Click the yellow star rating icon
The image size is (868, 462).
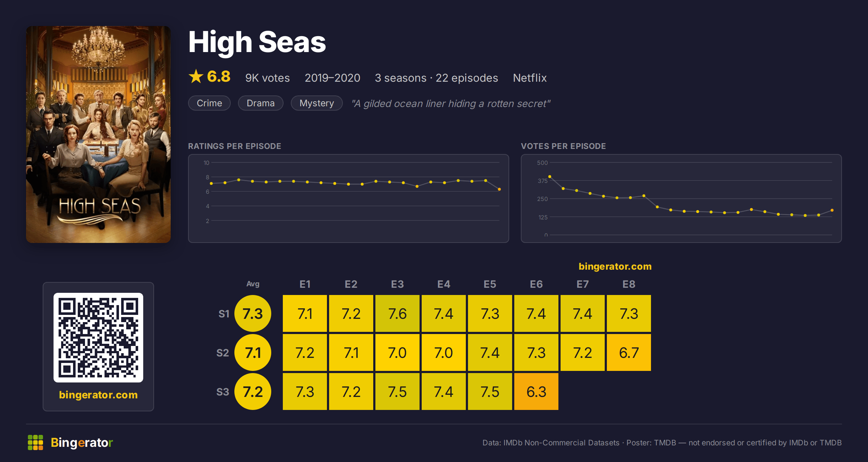coord(196,76)
